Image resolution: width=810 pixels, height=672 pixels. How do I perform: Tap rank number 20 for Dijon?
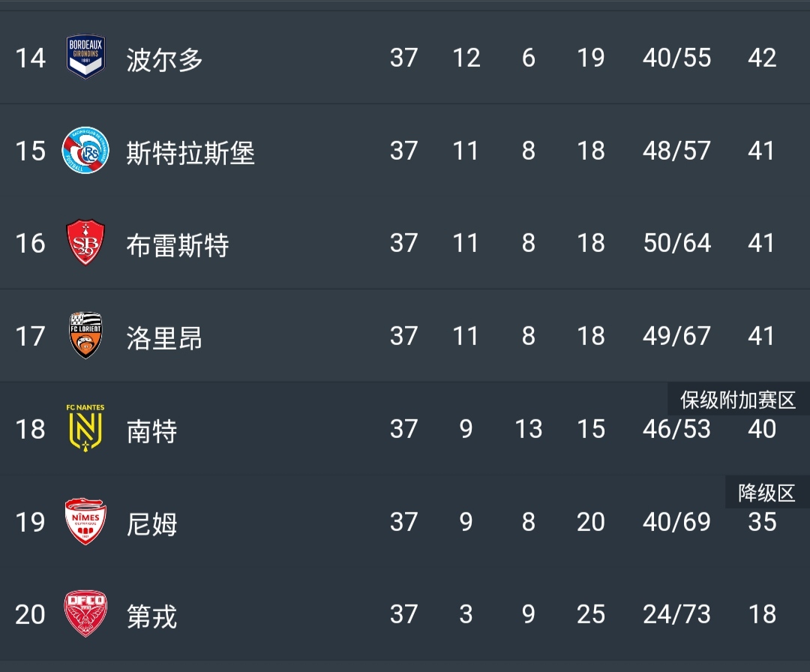pyautogui.click(x=30, y=614)
